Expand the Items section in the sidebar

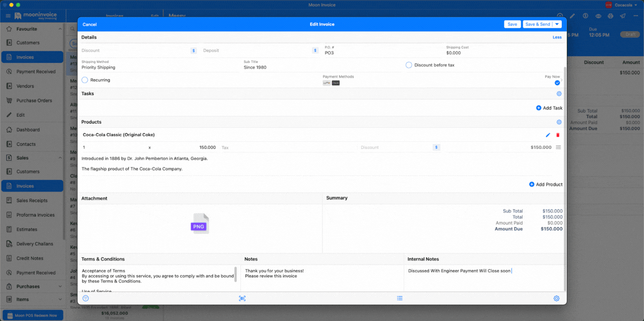tap(60, 300)
